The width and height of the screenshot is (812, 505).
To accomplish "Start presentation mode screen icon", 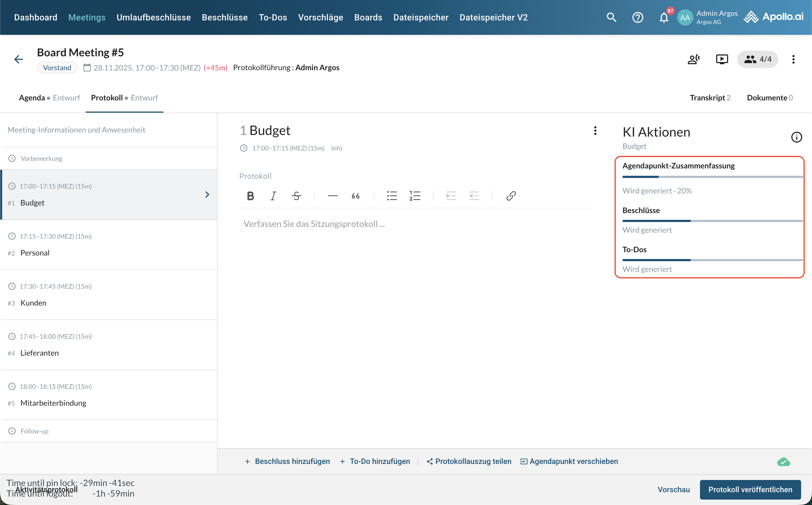I will (x=721, y=59).
